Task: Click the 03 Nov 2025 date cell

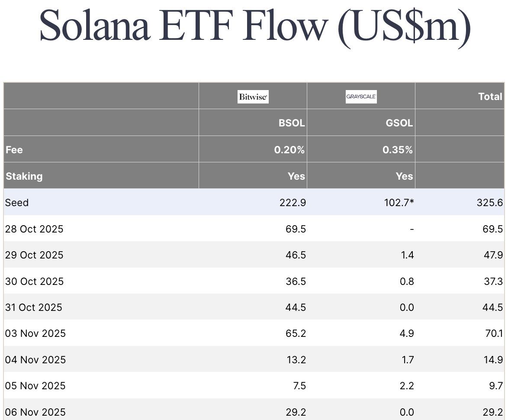Action: [x=35, y=333]
